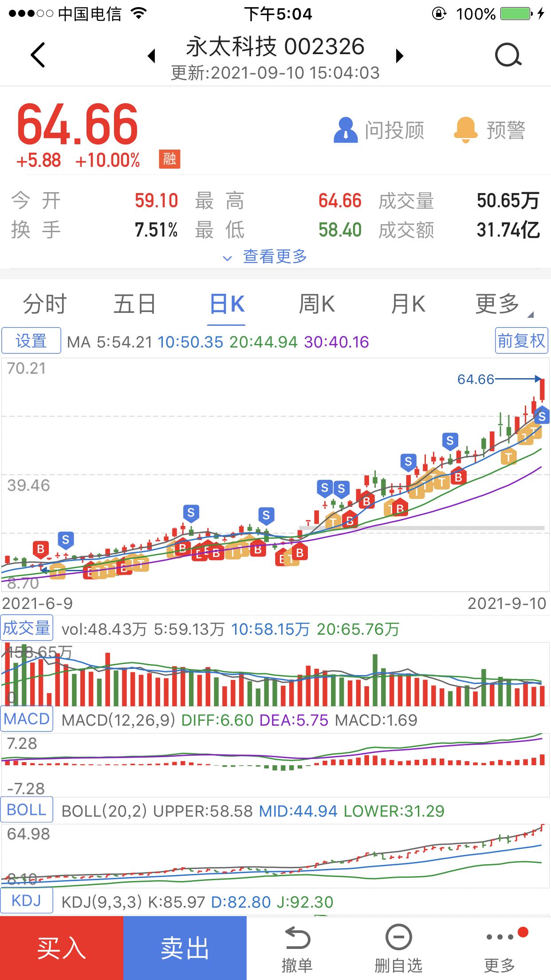This screenshot has height=980, width=551.
Task: Tap the 成交量 value 50.65万
Action: point(508,201)
